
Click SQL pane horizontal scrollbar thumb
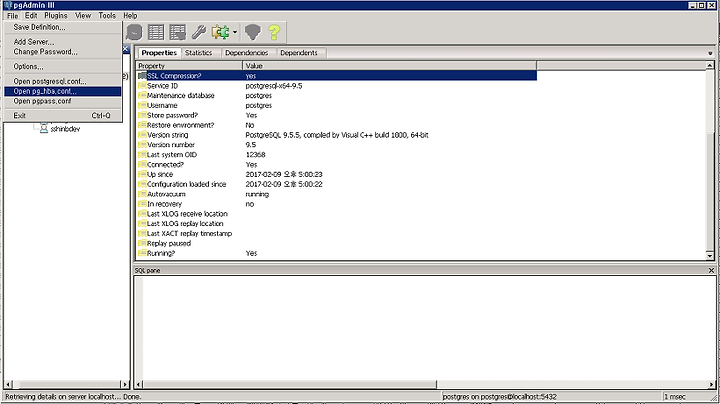pos(290,384)
